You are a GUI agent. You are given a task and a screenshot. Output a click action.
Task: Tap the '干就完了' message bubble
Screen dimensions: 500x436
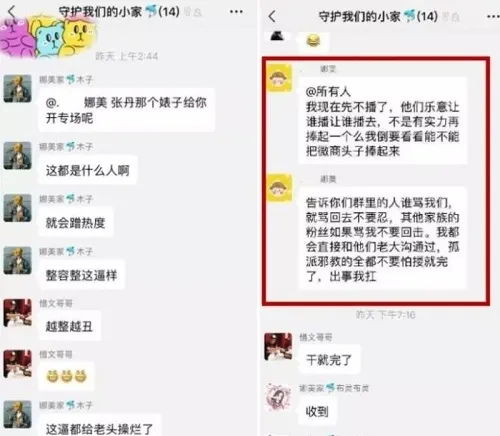pos(329,360)
